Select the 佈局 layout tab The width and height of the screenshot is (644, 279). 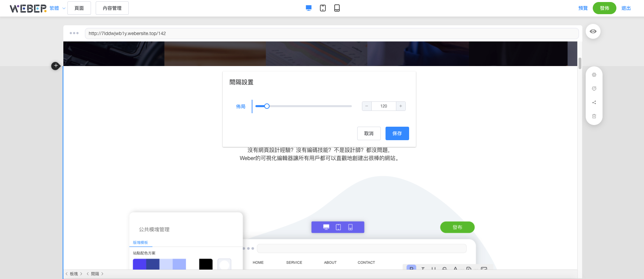tap(241, 106)
